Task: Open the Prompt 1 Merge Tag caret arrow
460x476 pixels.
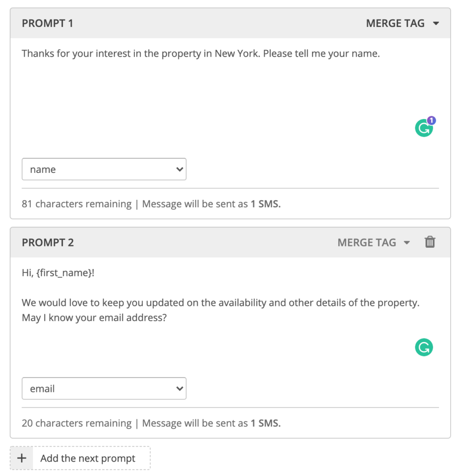Action: pos(436,23)
